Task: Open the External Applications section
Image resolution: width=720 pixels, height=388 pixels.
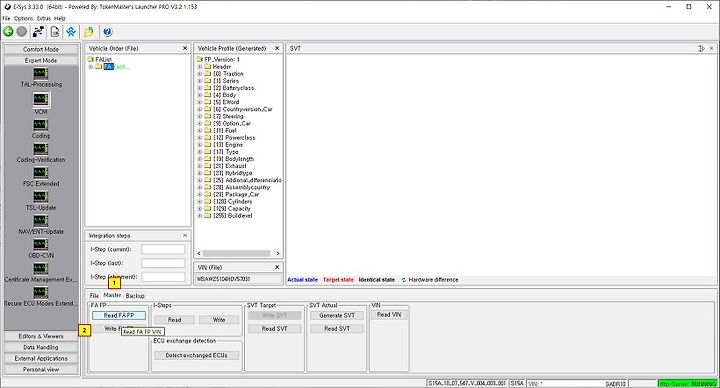Action: point(41,358)
